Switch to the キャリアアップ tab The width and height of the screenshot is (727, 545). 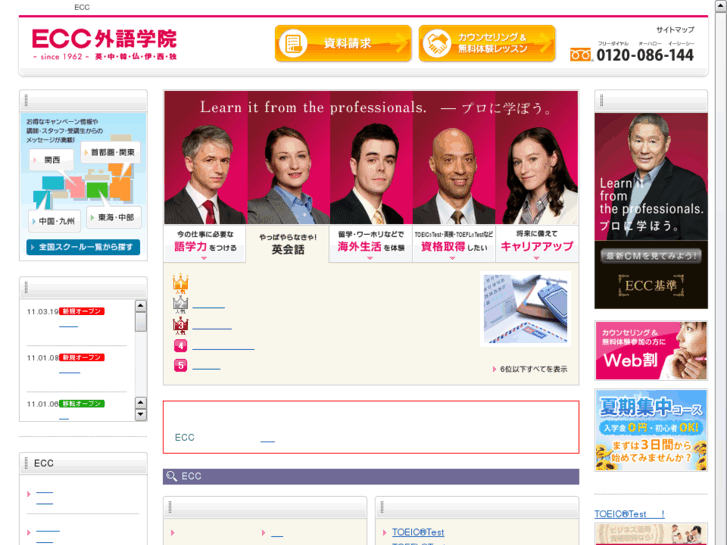pos(537,243)
